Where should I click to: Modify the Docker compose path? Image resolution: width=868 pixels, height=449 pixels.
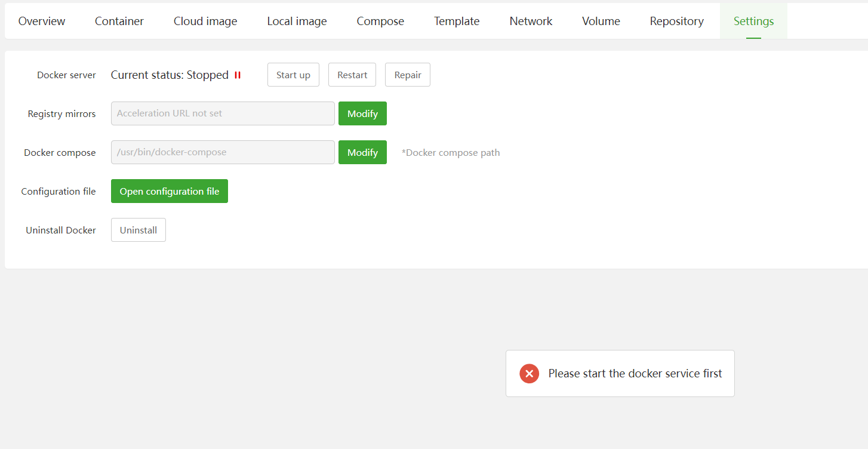click(x=362, y=152)
